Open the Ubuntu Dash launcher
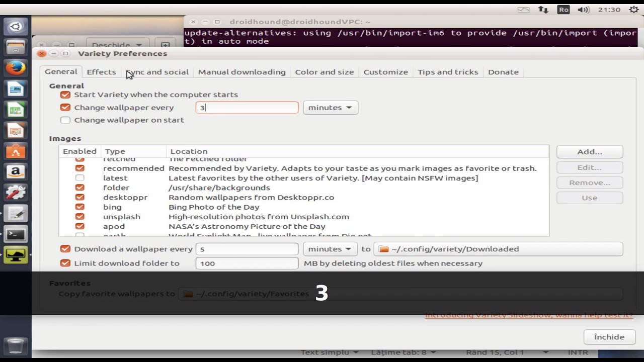This screenshot has width=644, height=362. tap(16, 26)
